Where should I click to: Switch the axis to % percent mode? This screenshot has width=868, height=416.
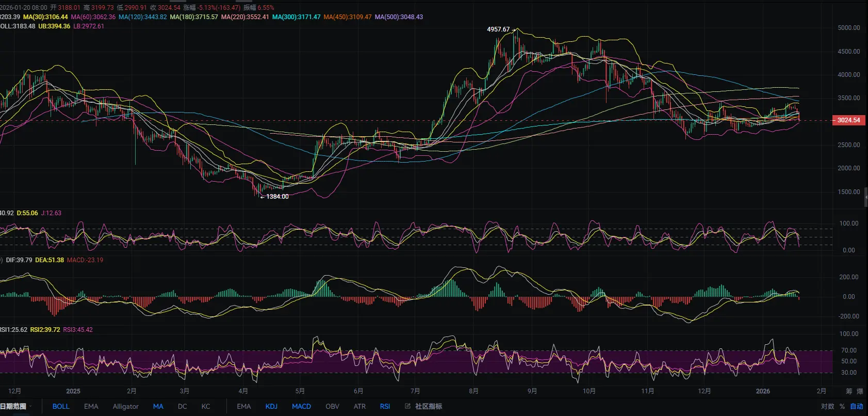842,406
